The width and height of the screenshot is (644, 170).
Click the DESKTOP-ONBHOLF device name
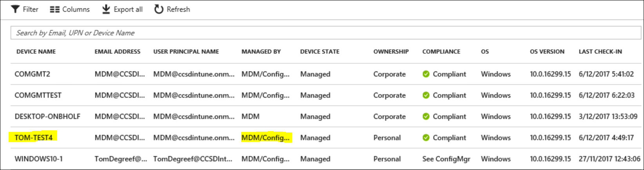[x=47, y=117]
